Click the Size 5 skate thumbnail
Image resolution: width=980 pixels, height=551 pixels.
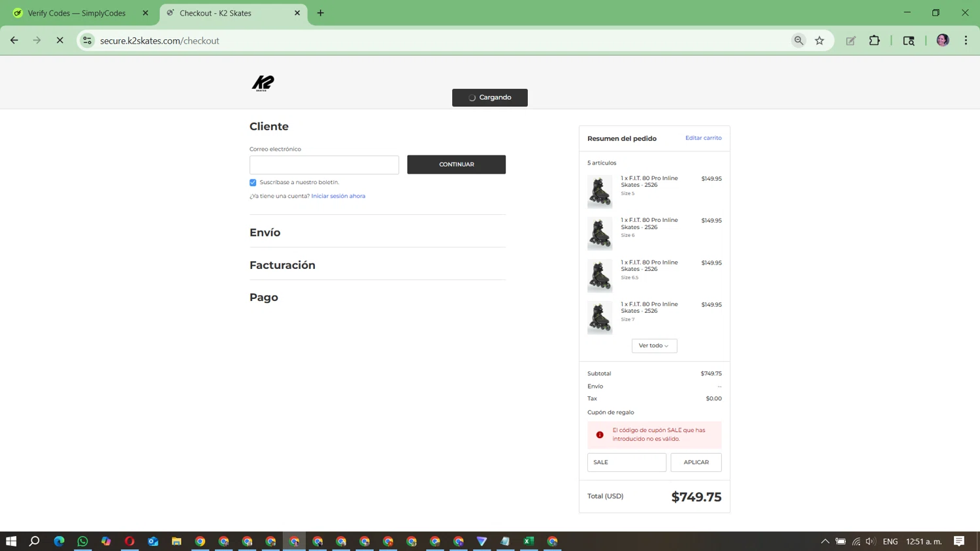coord(600,191)
